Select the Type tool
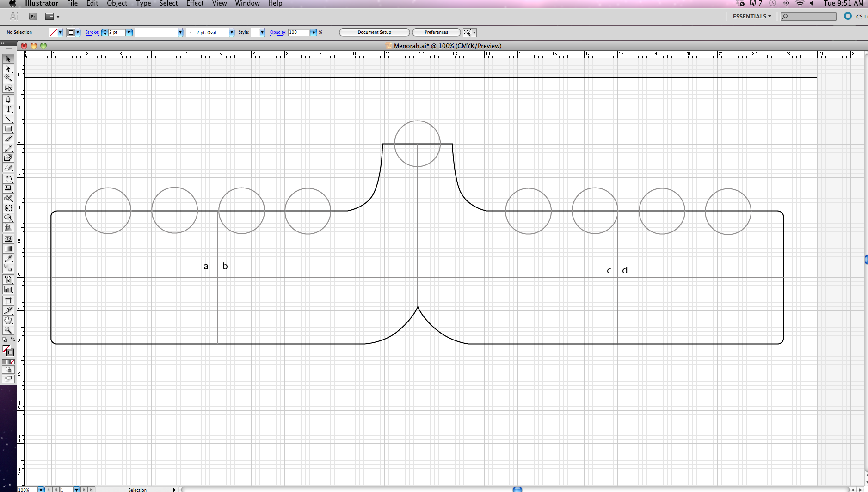Viewport: 868px width, 492px height. click(x=8, y=109)
